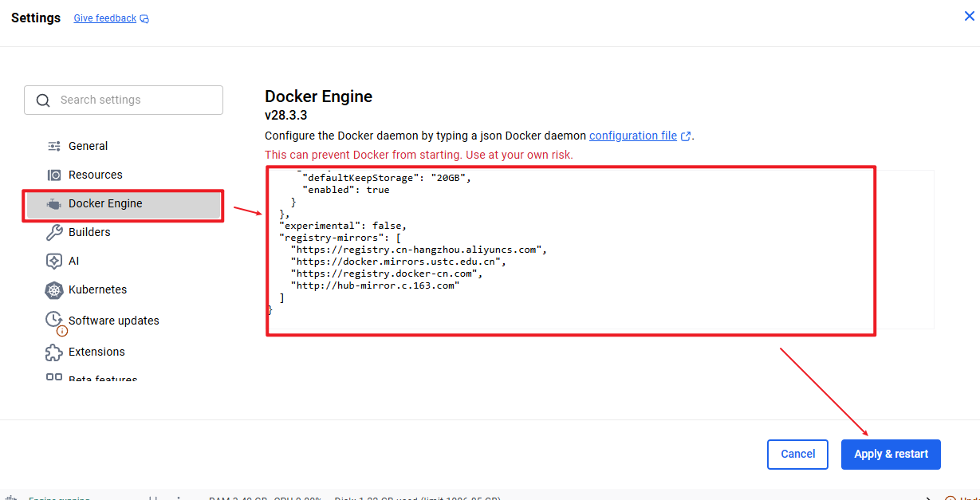
Task: Click the Give feedback link
Action: (x=111, y=18)
